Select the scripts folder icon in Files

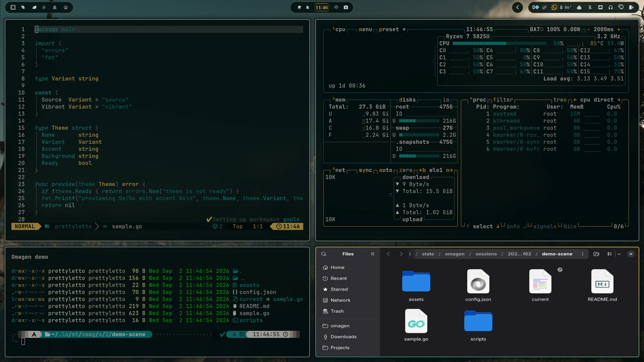(x=478, y=321)
